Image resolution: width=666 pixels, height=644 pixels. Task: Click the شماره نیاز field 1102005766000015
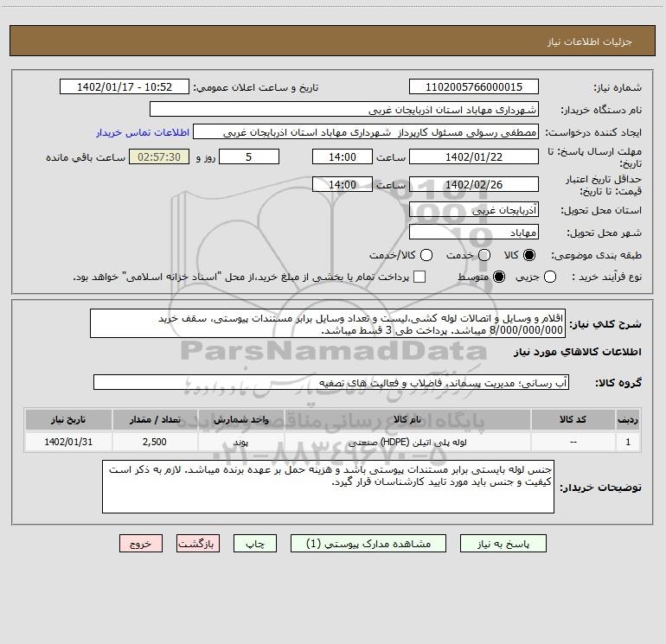pos(474,87)
